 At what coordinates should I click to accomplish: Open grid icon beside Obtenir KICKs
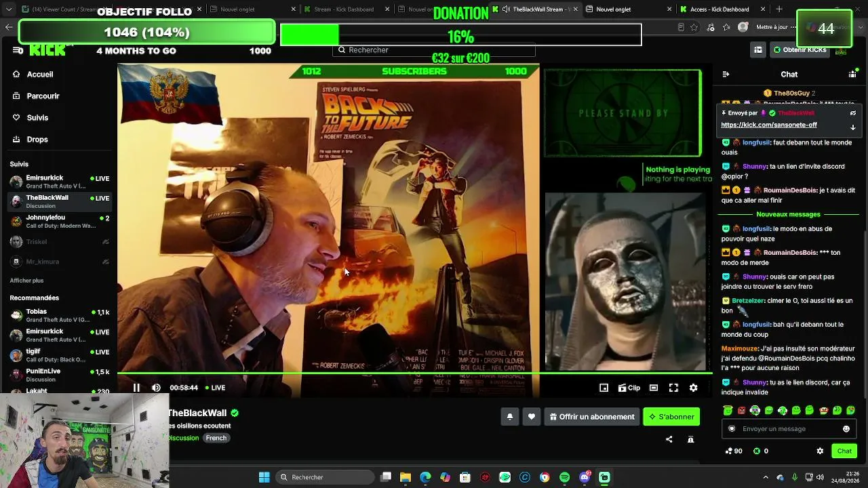(758, 50)
